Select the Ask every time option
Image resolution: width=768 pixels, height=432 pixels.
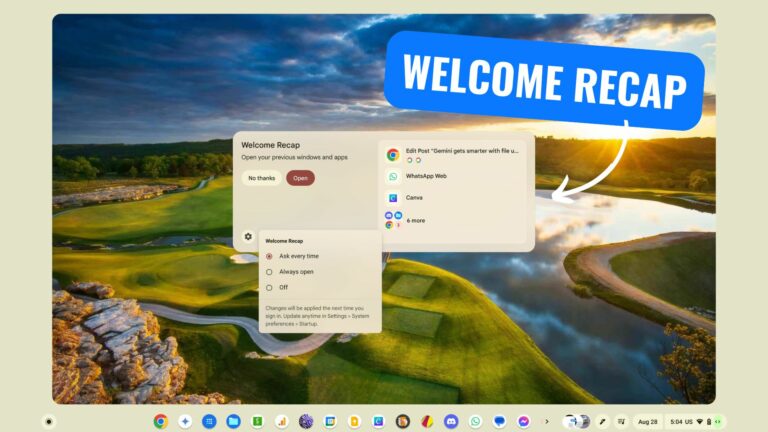coord(269,256)
